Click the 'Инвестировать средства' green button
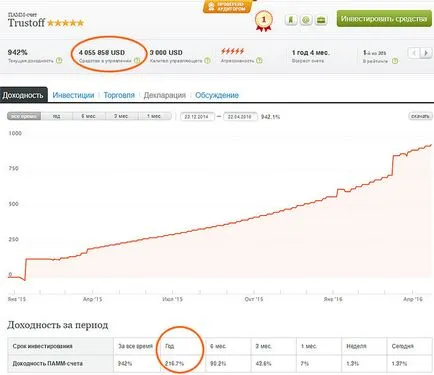 (x=384, y=19)
